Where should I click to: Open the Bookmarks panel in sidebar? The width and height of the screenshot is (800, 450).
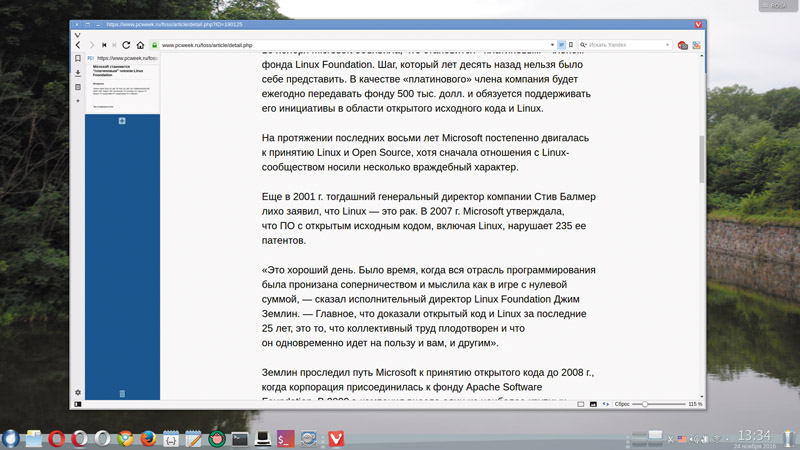[78, 59]
